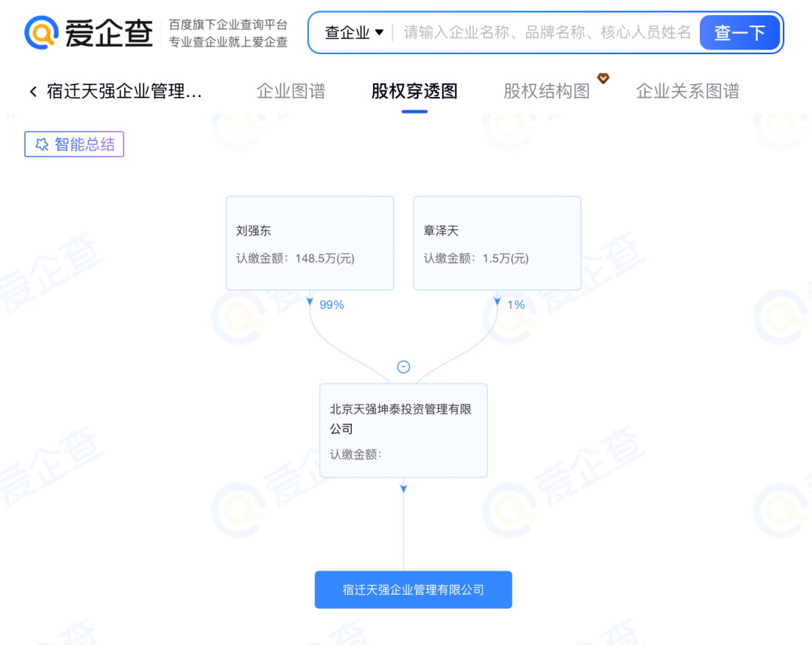This screenshot has width=812, height=645.
Task: Select the 股权穿透图 tab
Action: point(414,92)
